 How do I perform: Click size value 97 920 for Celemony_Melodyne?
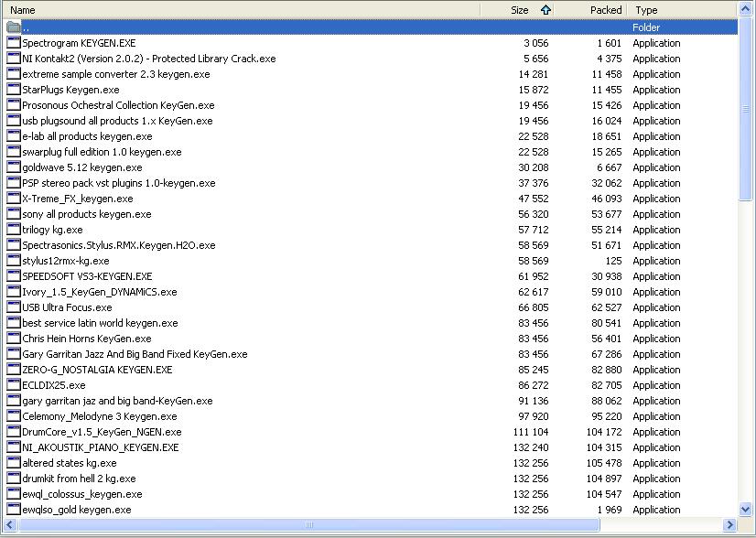click(534, 416)
